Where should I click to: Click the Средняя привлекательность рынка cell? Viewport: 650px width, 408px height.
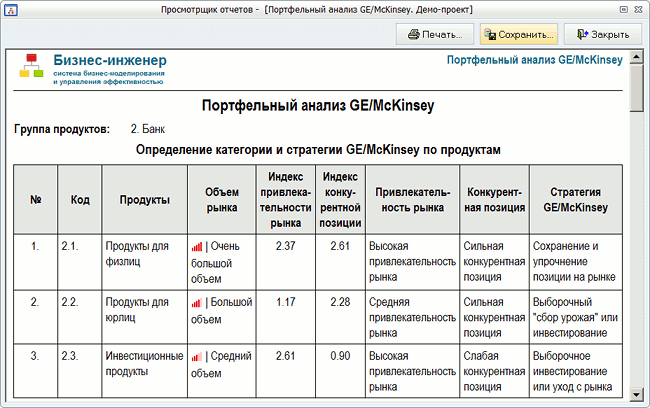[412, 317]
